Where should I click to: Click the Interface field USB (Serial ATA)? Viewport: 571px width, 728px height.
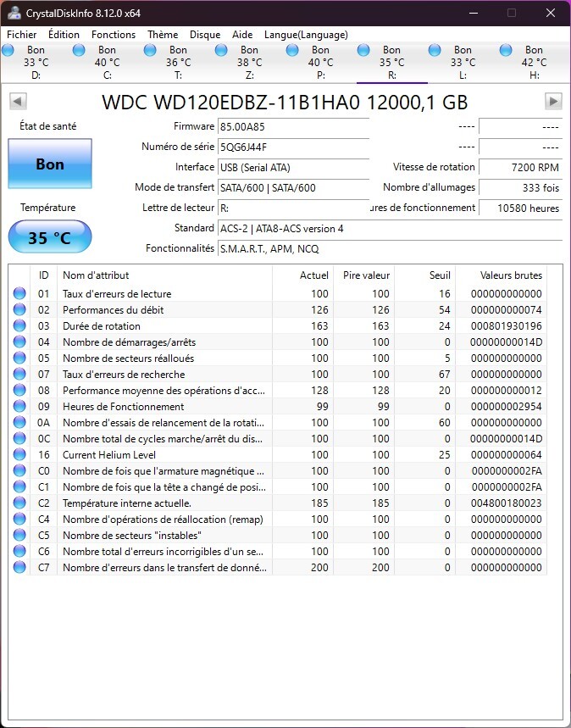(x=293, y=168)
